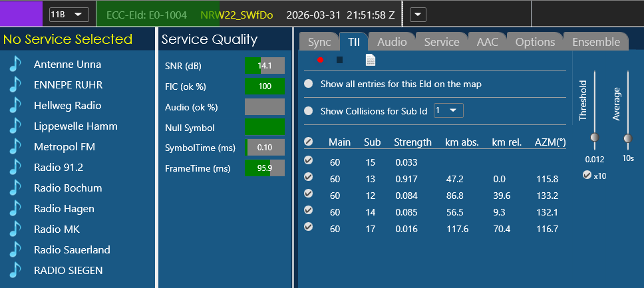
Task: Switch to the Ensemble tab
Action: [596, 42]
